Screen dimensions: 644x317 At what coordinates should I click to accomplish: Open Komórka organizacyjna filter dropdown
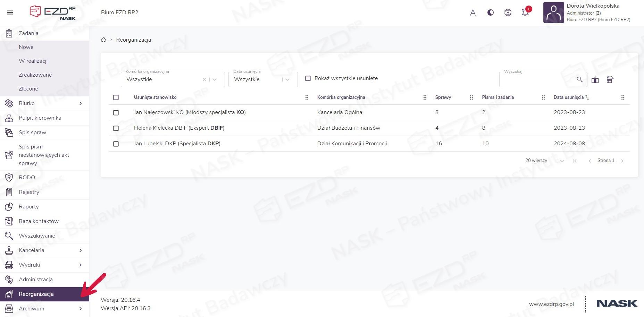click(215, 79)
